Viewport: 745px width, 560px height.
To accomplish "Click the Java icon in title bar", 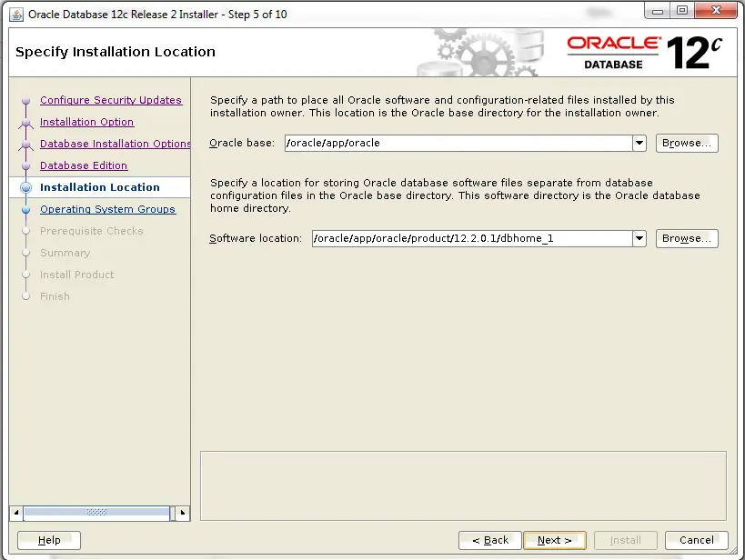I will coord(16,15).
